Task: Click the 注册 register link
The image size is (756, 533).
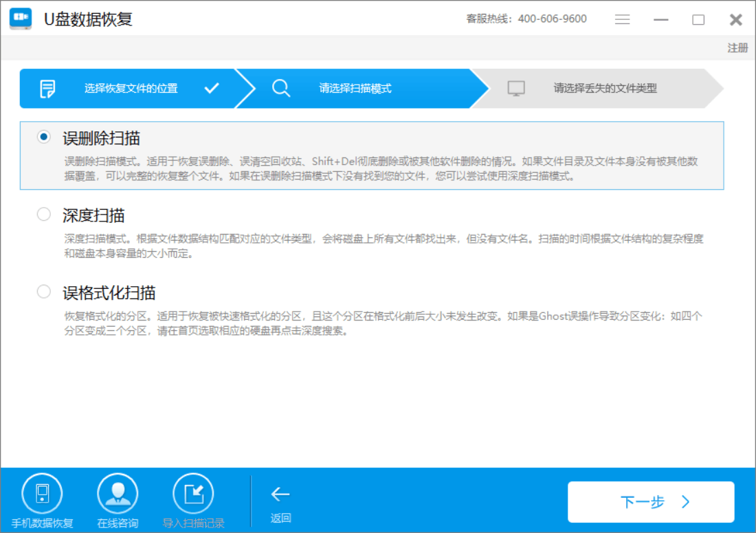Action: tap(737, 47)
